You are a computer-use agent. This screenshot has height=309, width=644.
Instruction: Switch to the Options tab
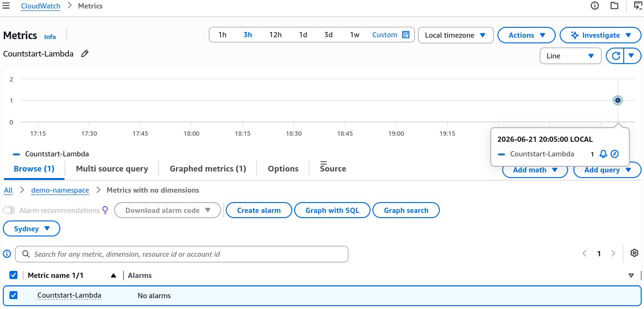coord(283,169)
